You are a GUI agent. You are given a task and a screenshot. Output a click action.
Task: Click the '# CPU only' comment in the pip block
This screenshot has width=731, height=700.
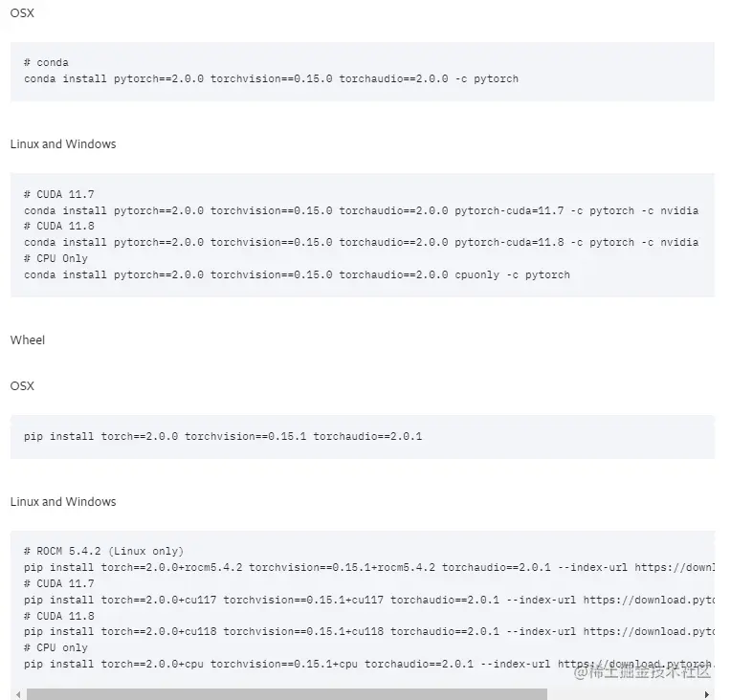pos(55,647)
